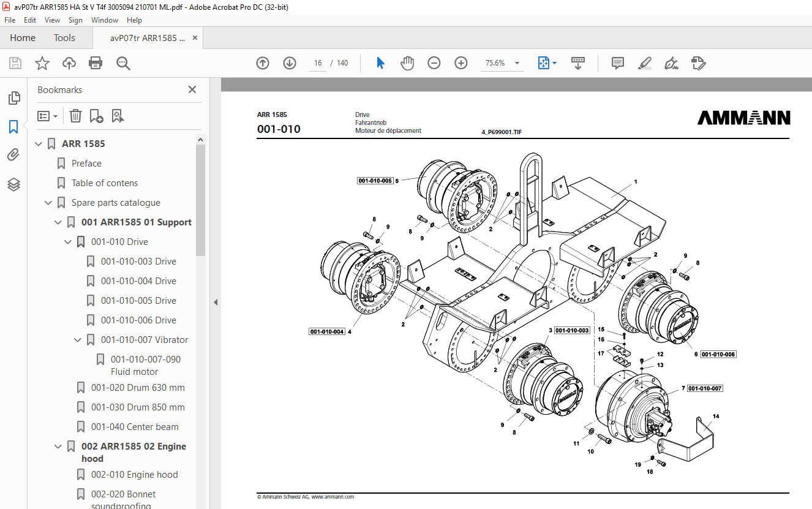
Task: Open the View menu
Action: pyautogui.click(x=52, y=20)
